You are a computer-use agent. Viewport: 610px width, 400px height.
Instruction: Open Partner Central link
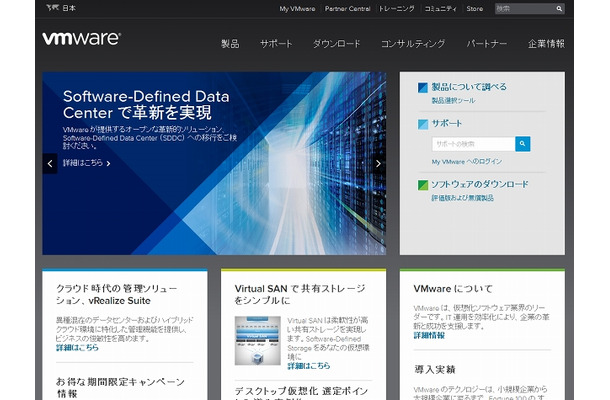(x=347, y=9)
